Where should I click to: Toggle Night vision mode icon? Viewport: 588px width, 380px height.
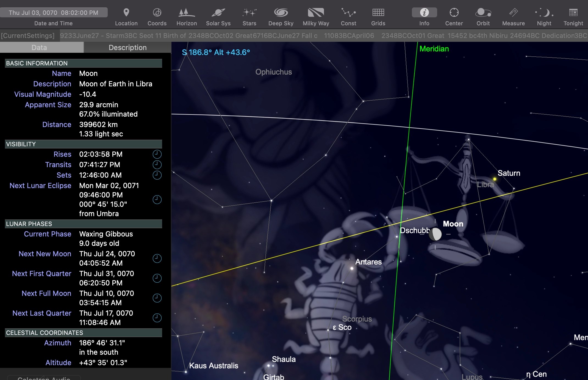pyautogui.click(x=544, y=13)
